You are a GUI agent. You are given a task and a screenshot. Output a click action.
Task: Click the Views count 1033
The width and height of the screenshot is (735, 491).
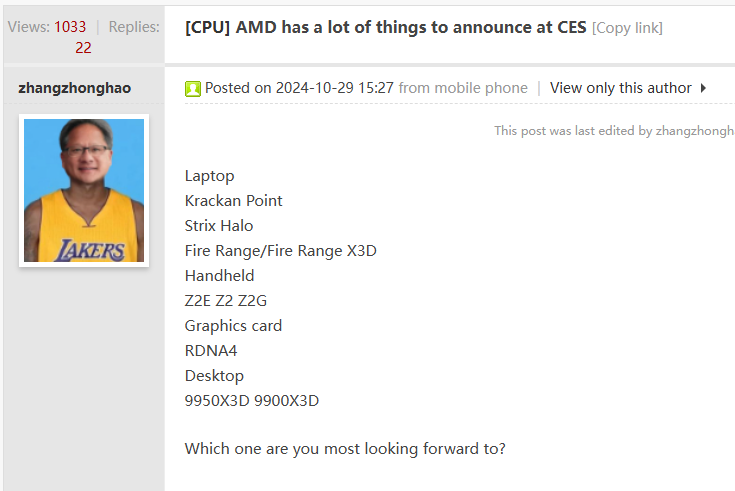[70, 27]
